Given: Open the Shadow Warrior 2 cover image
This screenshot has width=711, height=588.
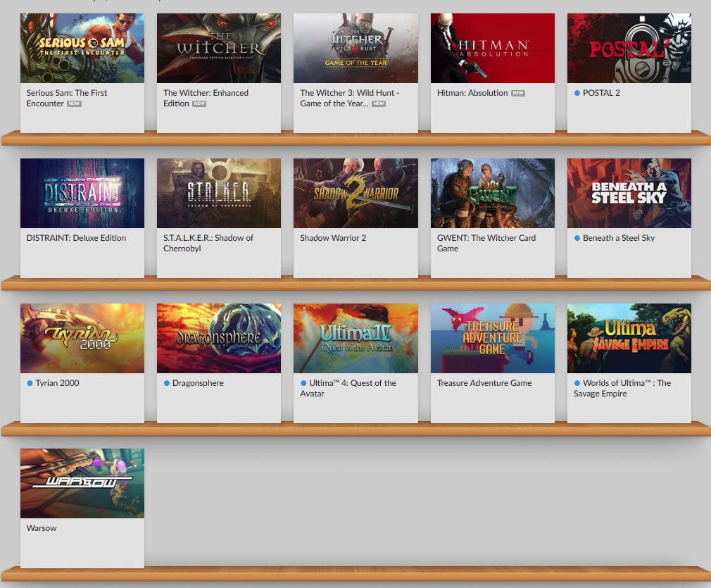Looking at the screenshot, I should 356,193.
